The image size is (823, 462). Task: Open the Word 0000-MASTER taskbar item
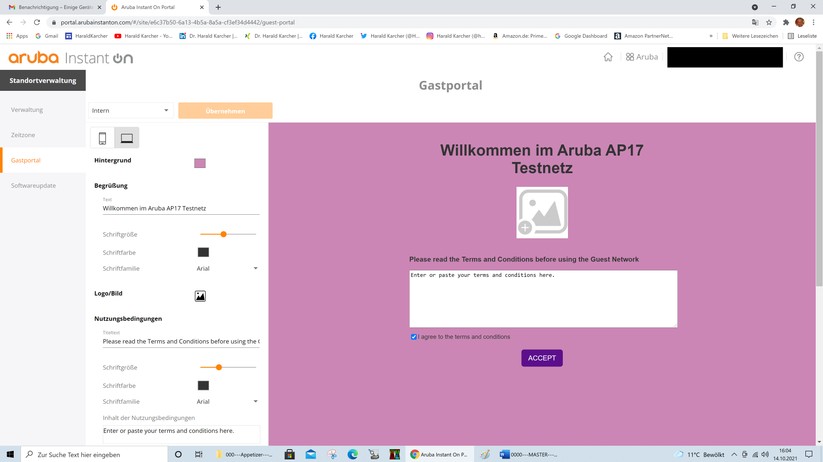pos(527,454)
